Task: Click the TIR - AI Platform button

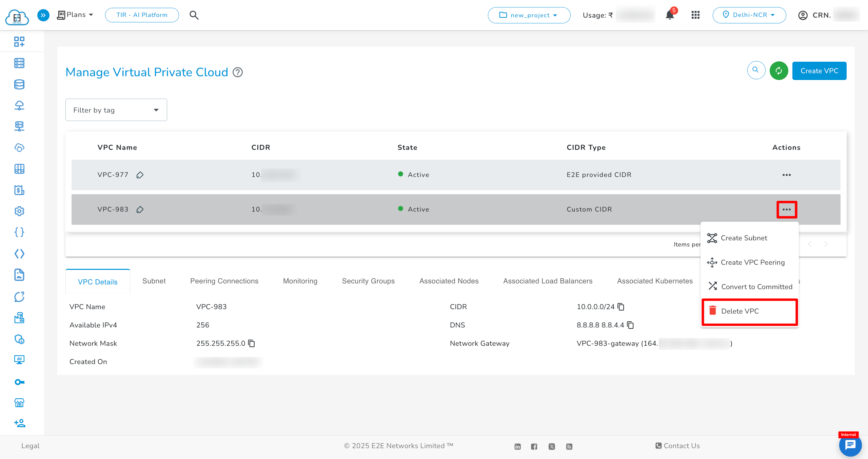Action: coord(142,15)
